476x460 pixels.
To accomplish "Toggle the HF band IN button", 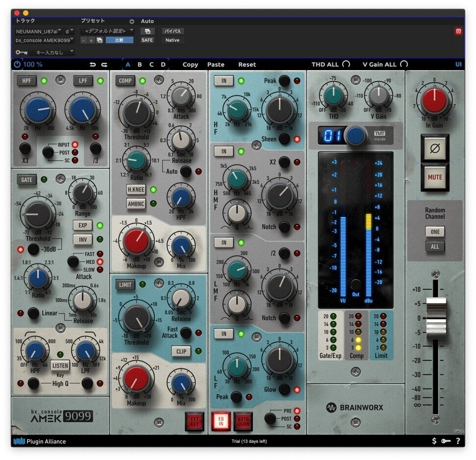I will coord(224,81).
